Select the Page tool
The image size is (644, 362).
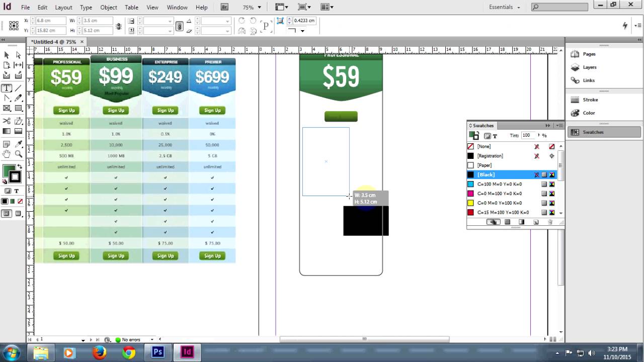pos(7,65)
